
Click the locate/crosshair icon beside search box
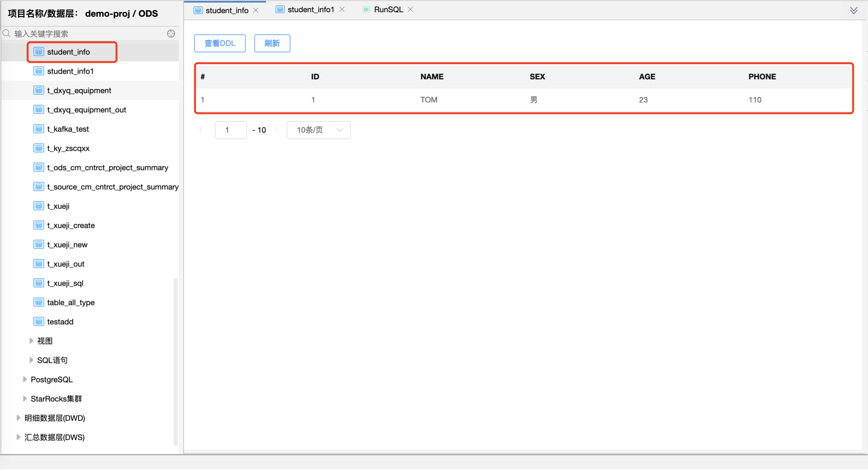point(171,33)
